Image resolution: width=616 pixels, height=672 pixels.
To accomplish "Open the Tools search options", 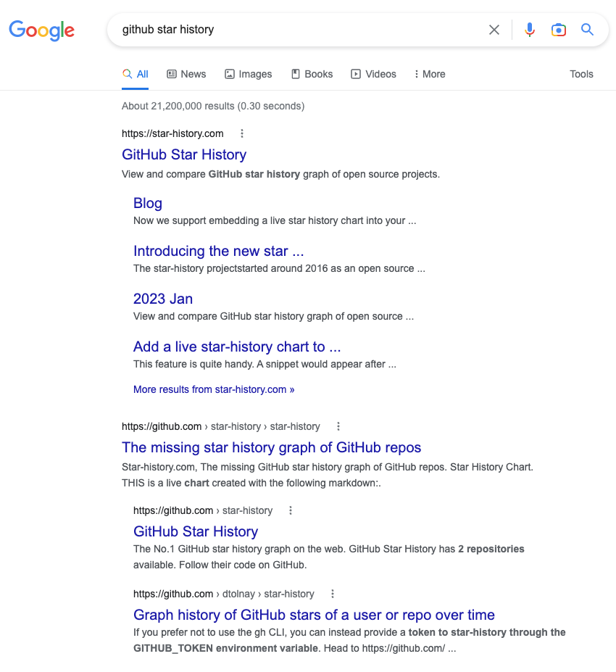I will [x=581, y=74].
